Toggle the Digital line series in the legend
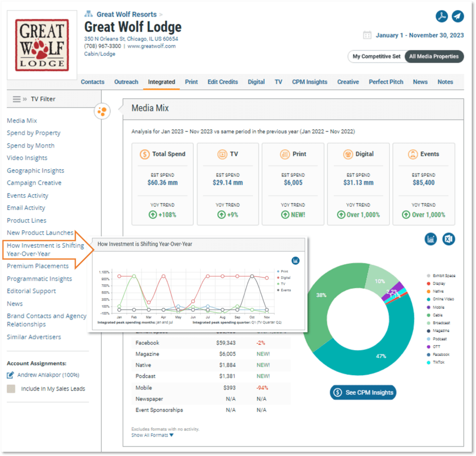The image size is (476, 456). pos(284,278)
